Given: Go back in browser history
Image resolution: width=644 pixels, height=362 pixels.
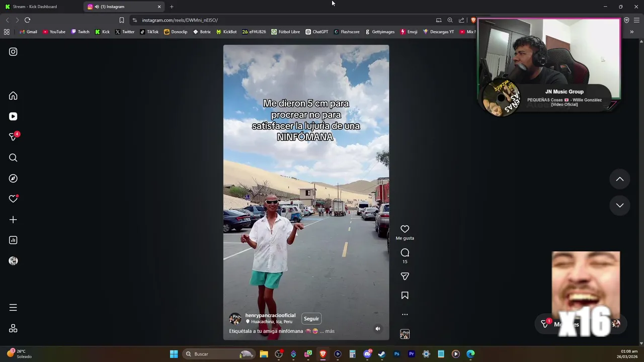Looking at the screenshot, I should click(x=7, y=20).
